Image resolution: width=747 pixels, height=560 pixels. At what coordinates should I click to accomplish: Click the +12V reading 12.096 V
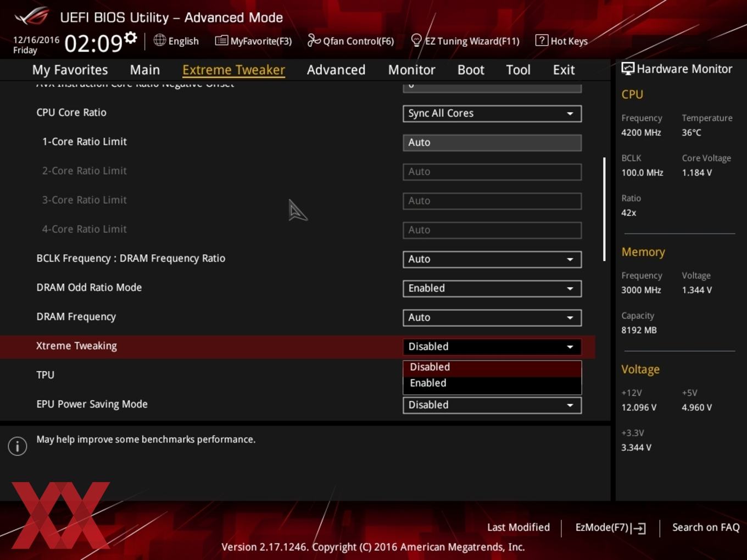pos(639,407)
